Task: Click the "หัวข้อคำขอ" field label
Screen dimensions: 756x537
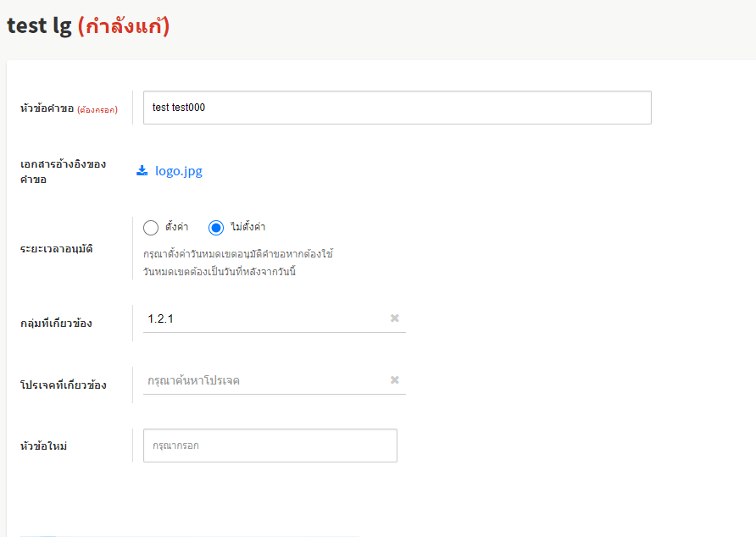Action: (x=47, y=108)
